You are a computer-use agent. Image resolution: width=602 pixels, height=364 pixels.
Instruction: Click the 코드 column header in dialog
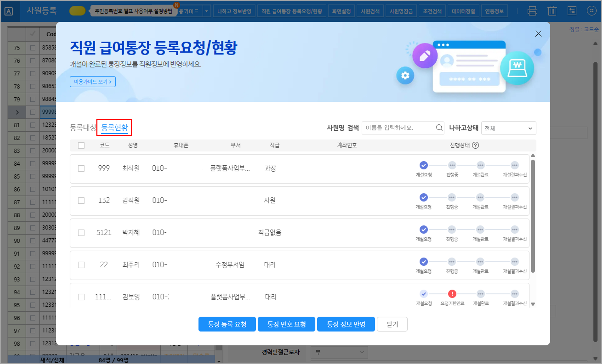click(x=104, y=145)
